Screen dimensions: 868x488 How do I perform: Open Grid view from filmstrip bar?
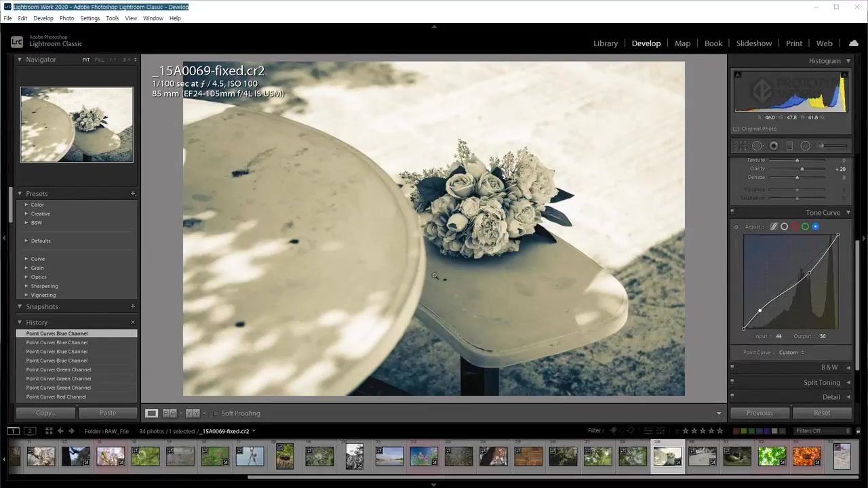click(x=49, y=431)
